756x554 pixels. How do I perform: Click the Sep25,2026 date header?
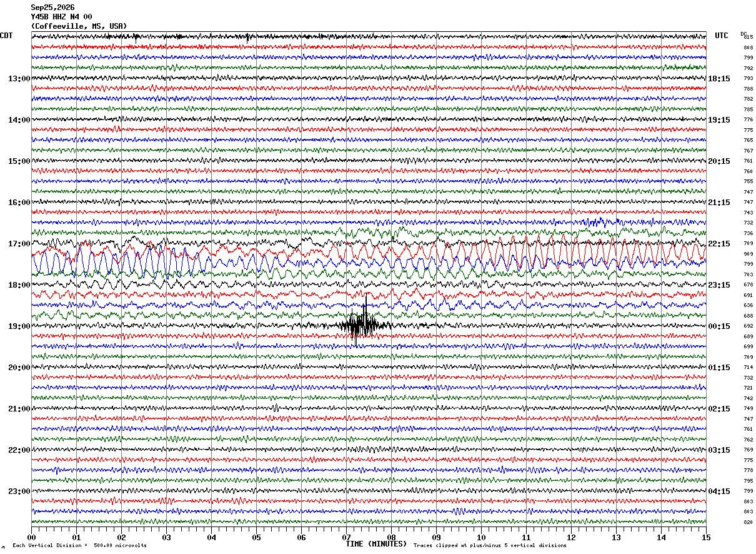[52, 8]
